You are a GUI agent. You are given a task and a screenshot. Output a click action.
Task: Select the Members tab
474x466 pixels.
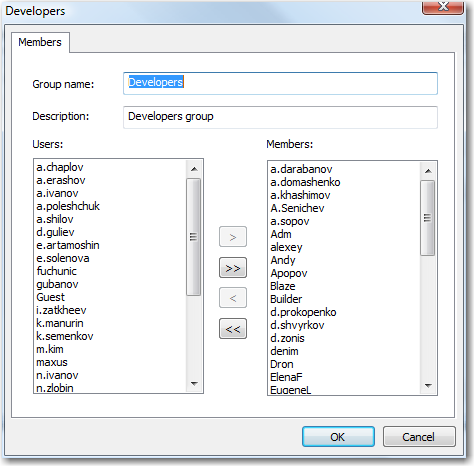[40, 42]
